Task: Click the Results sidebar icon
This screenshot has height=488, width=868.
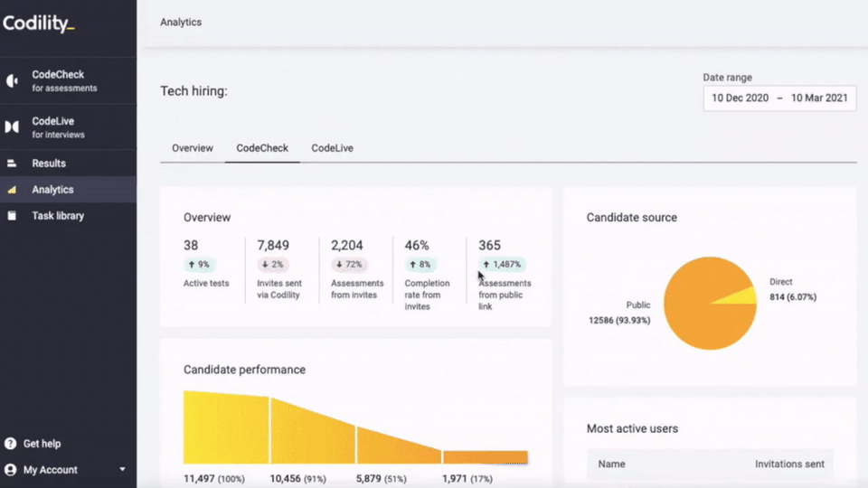Action: 12,164
